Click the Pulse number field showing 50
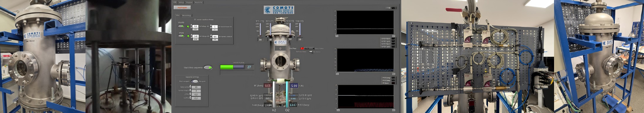 [196, 87]
